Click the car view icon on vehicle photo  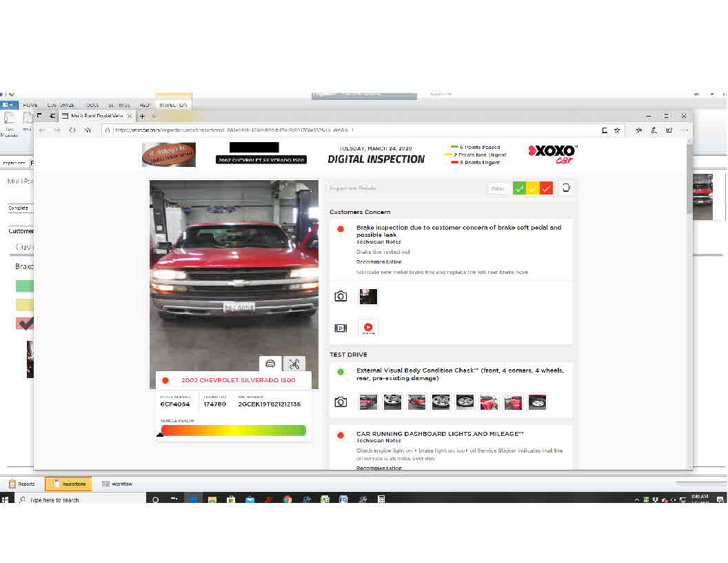click(270, 364)
